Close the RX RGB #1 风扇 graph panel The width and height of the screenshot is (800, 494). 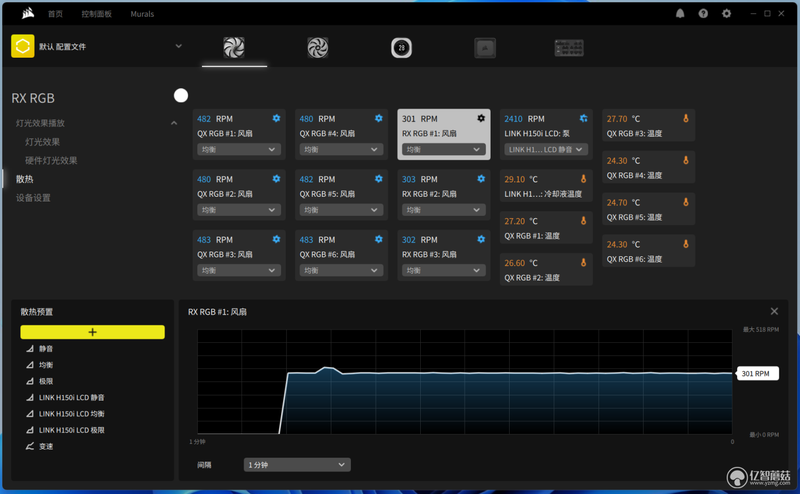coord(774,311)
